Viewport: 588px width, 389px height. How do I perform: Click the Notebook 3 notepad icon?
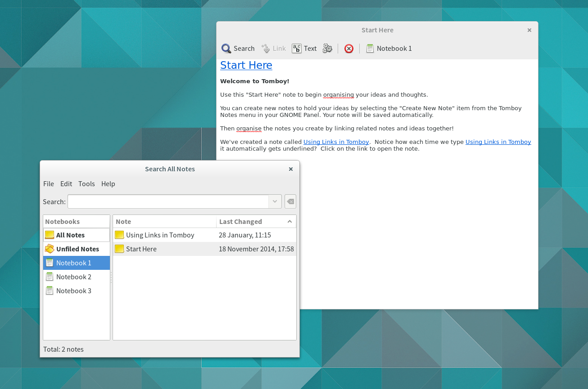(50, 291)
